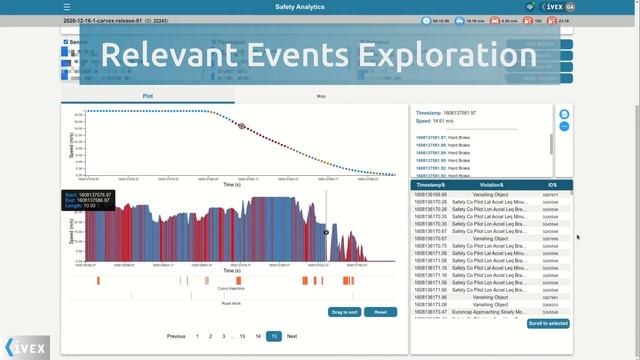Viewport: 640px width, 360px height.
Task: Click the event list scrollbar thumb
Action: (x=551, y=144)
